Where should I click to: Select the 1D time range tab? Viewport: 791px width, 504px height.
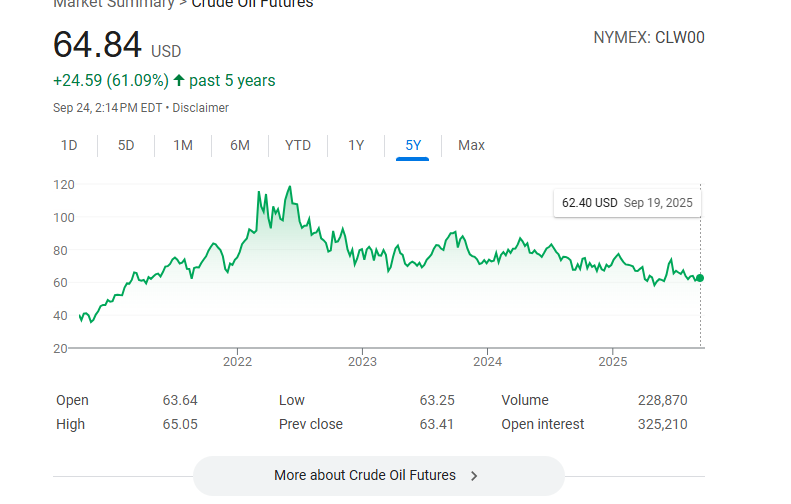coord(69,145)
